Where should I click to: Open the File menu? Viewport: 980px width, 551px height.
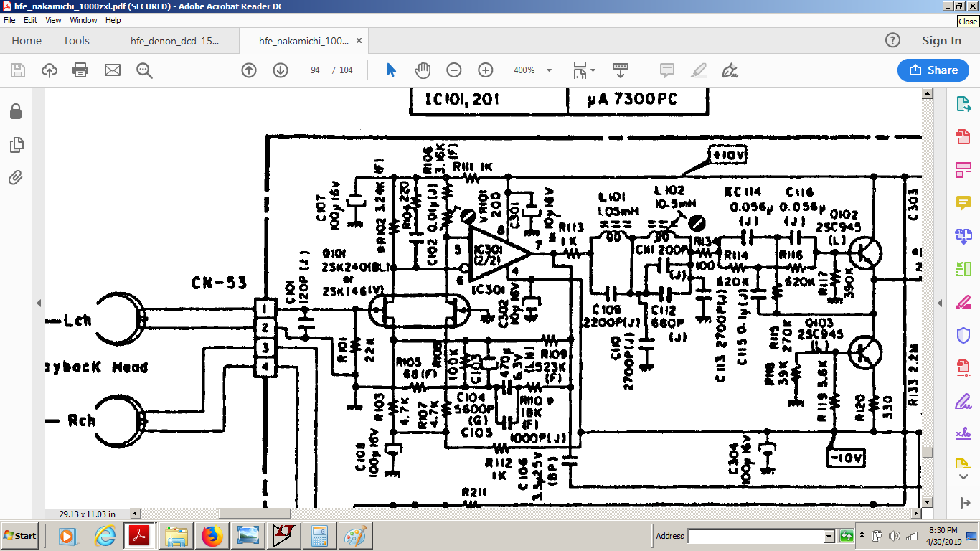[9, 20]
